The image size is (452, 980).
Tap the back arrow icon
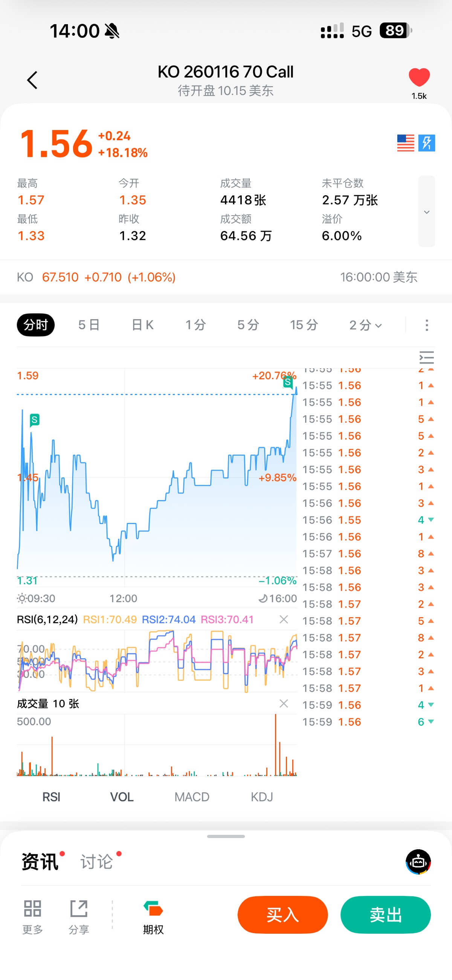32,80
